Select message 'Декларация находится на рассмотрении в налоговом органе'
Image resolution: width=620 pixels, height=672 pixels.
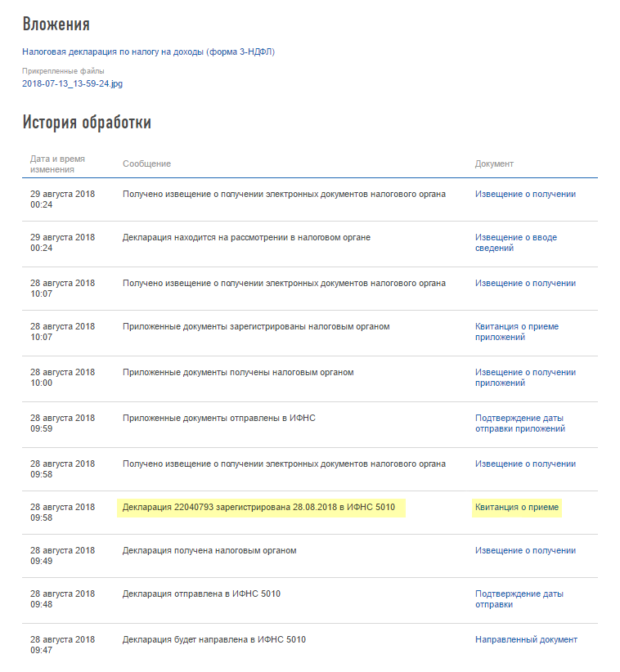[246, 237]
